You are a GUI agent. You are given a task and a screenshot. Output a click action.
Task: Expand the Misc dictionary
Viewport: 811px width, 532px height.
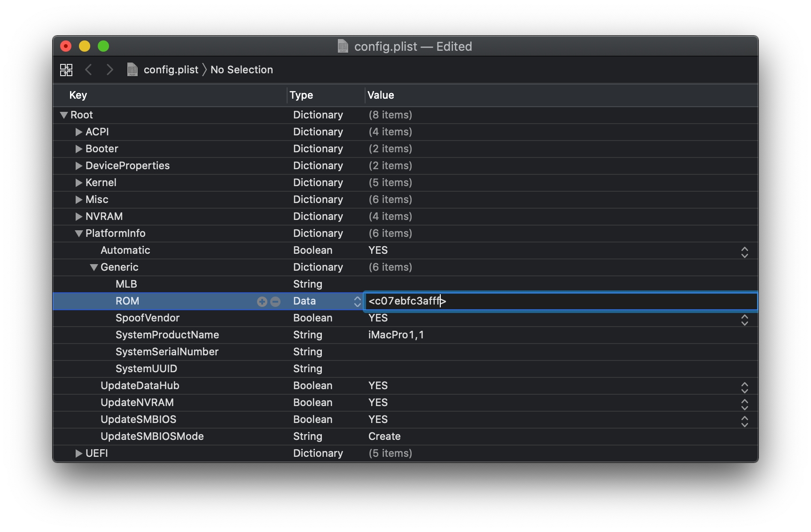(x=79, y=200)
